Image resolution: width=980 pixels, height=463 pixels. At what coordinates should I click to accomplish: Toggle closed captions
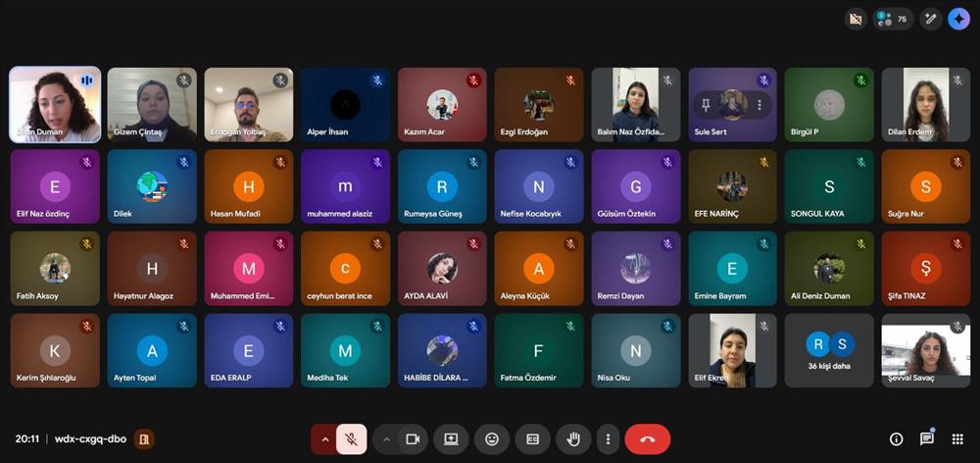532,439
